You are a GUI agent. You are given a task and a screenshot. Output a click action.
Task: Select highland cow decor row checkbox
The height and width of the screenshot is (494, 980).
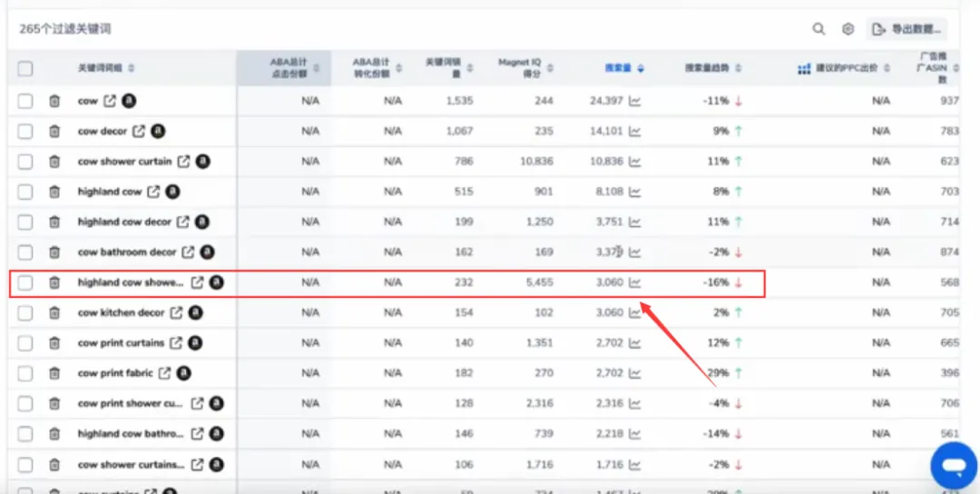coord(25,222)
